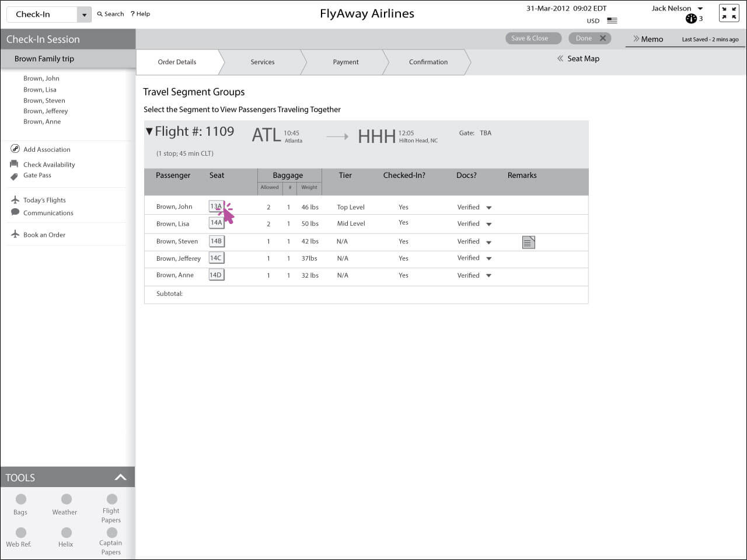Collapse the TOOLS panel chevron
Viewport: 747px width, 560px height.
pos(120,477)
